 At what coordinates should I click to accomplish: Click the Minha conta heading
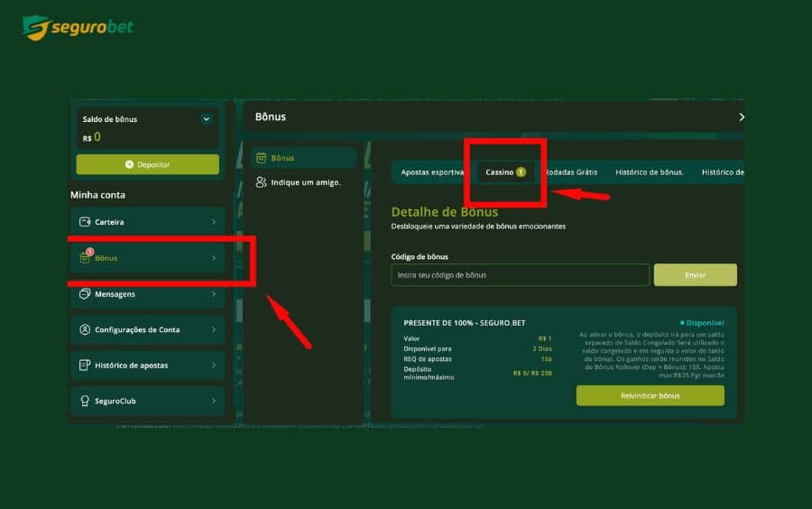tap(97, 195)
